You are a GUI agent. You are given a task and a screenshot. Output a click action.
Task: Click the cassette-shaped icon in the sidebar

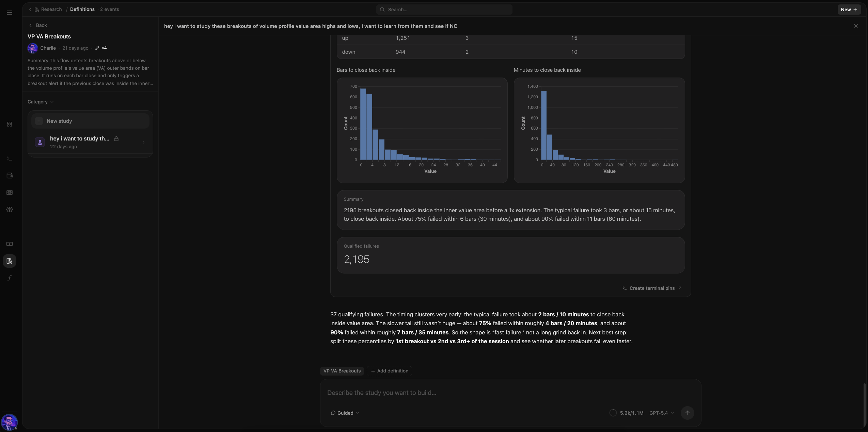click(x=10, y=193)
